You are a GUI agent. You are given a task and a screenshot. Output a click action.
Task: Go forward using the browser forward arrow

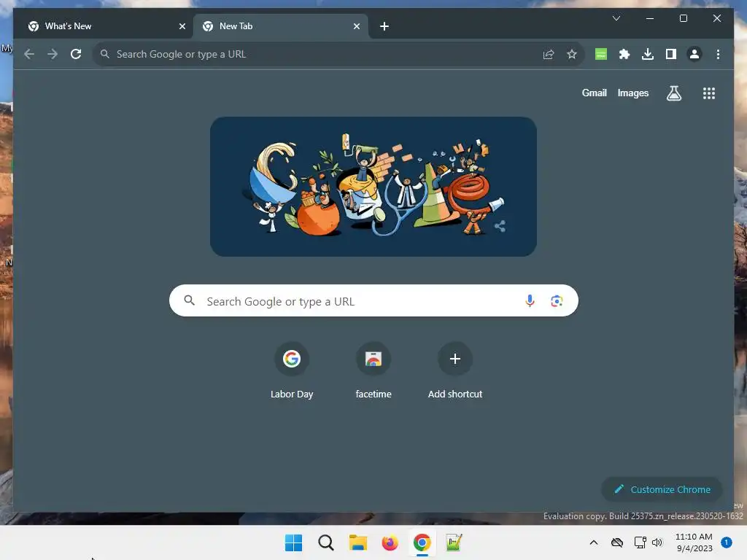click(53, 54)
